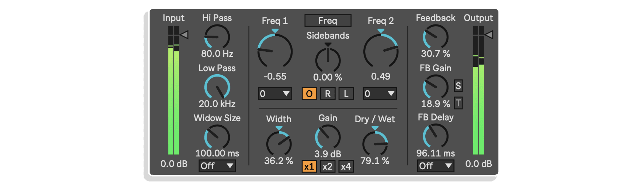
Task: Click the Sidebands knob
Action: (328, 60)
